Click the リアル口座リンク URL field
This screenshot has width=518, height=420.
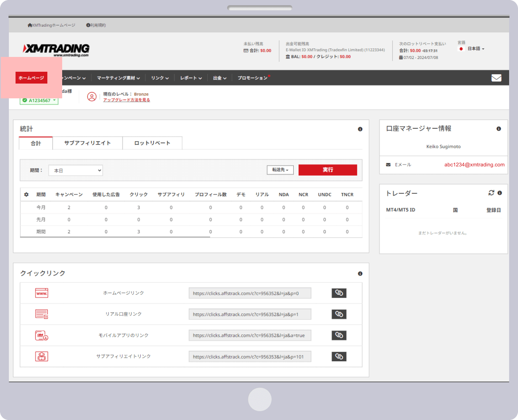pos(250,314)
